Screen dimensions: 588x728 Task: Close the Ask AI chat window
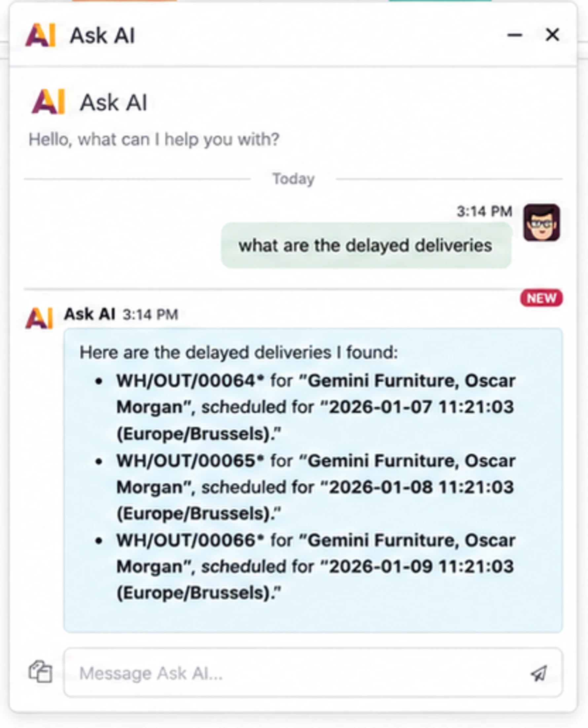point(552,35)
